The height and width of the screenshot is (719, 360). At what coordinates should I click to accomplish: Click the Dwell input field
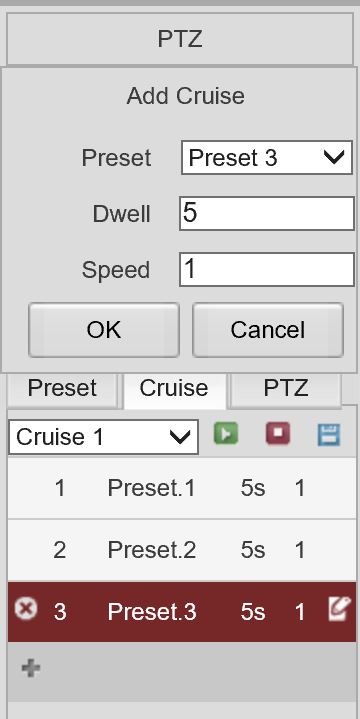pos(266,214)
